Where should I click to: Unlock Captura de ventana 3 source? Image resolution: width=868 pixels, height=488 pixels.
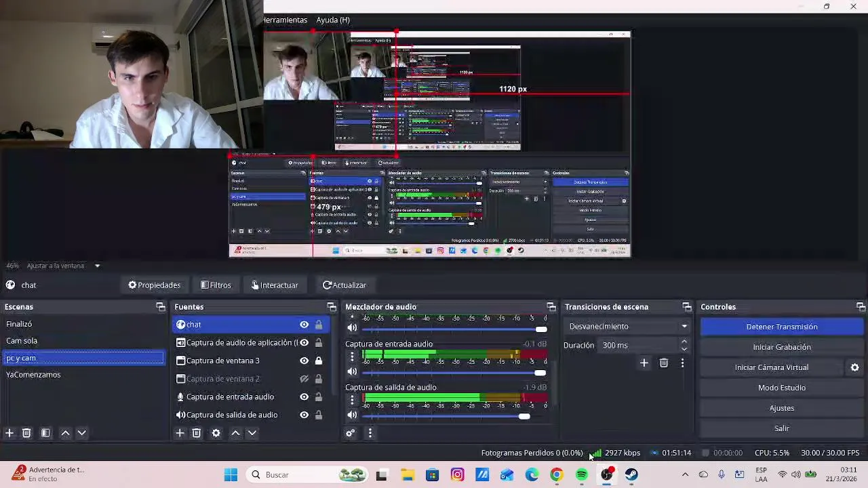coord(319,361)
